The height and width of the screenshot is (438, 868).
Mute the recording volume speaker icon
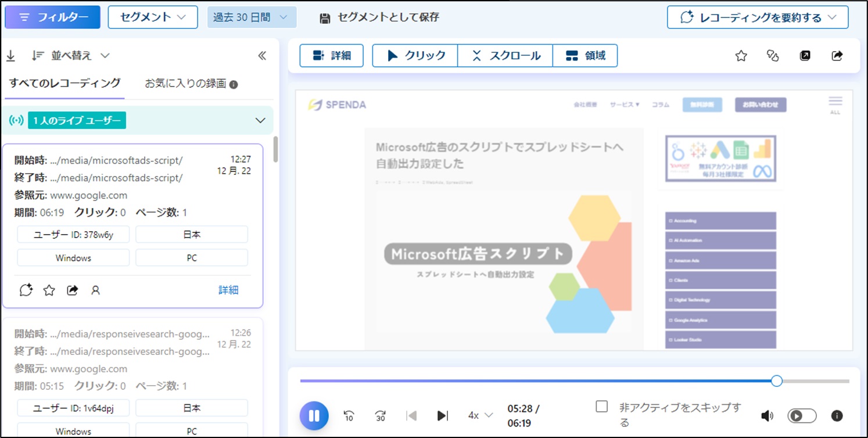pos(767,415)
